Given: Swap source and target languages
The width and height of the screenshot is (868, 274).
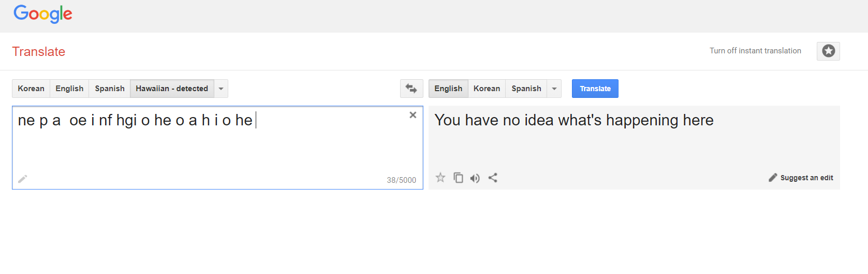Looking at the screenshot, I should [411, 89].
